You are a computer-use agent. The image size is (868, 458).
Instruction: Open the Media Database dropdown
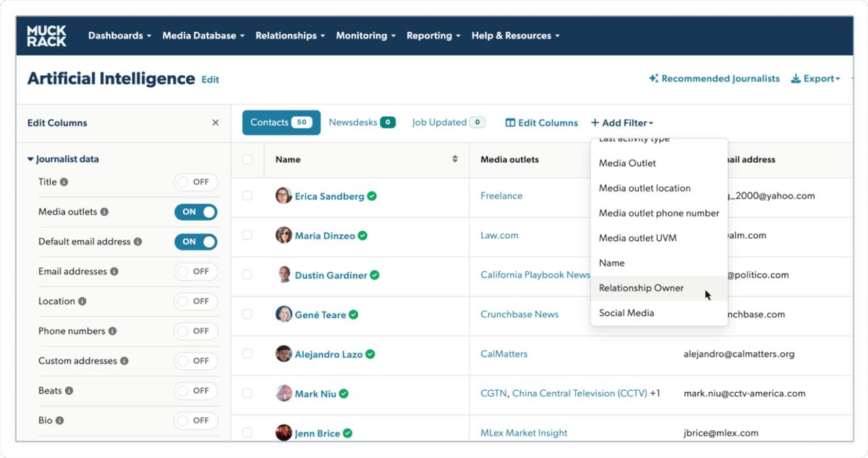coord(203,35)
